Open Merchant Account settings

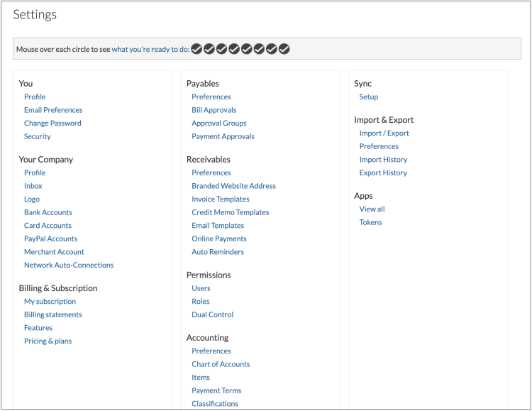[x=54, y=252]
